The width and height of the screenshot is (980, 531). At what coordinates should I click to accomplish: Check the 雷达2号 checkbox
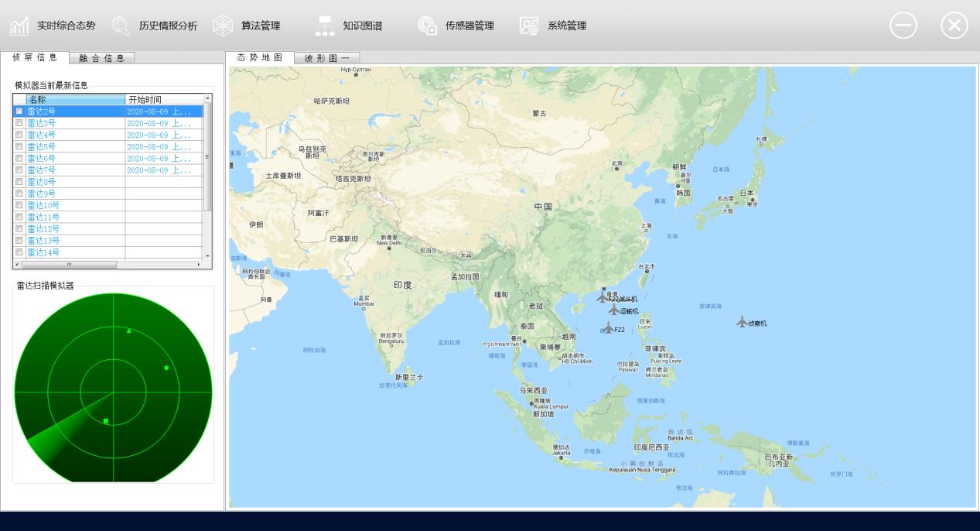coord(19,111)
